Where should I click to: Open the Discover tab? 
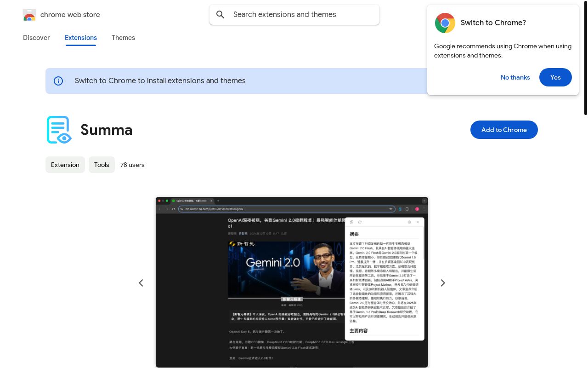click(x=36, y=38)
